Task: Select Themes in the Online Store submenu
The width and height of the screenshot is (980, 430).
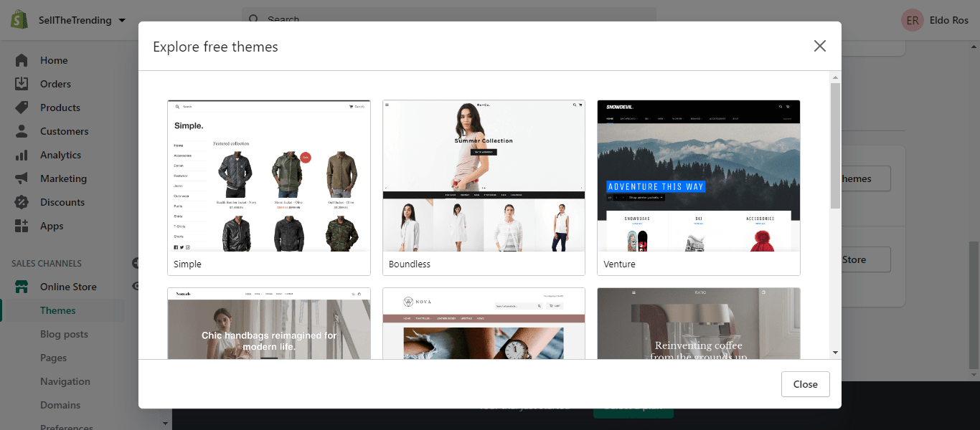Action: click(58, 310)
